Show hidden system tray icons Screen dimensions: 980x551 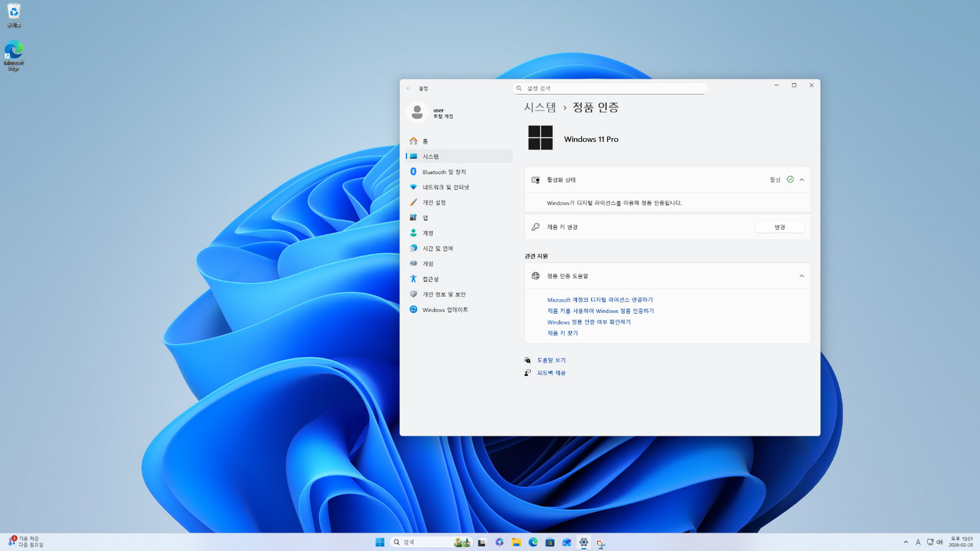click(x=906, y=542)
